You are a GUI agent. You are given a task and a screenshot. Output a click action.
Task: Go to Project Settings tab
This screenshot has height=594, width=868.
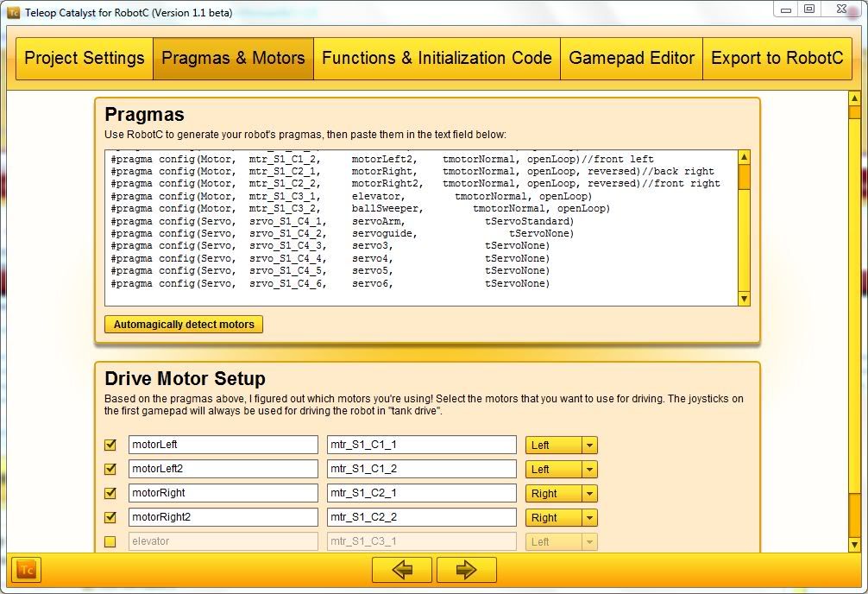coord(85,59)
